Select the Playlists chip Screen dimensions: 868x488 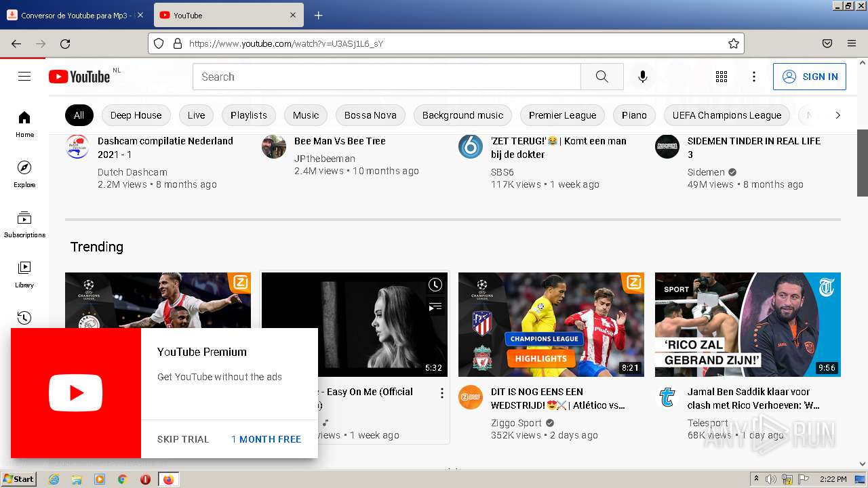pyautogui.click(x=249, y=115)
